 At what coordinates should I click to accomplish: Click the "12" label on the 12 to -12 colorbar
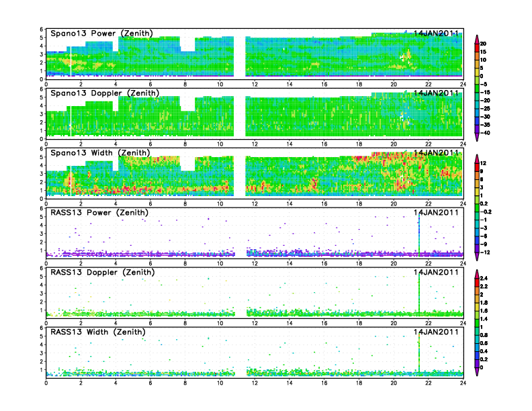(x=483, y=163)
